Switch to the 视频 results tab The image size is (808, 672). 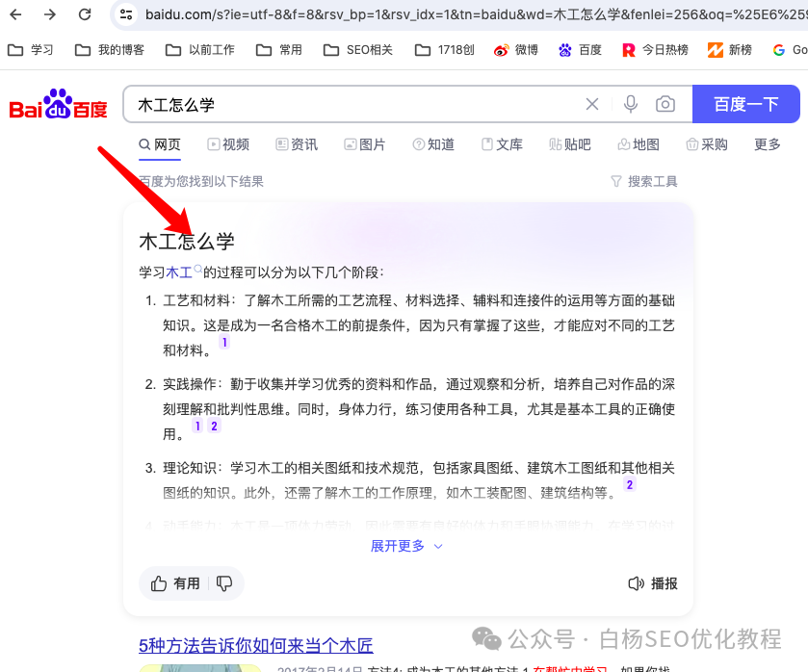[228, 143]
